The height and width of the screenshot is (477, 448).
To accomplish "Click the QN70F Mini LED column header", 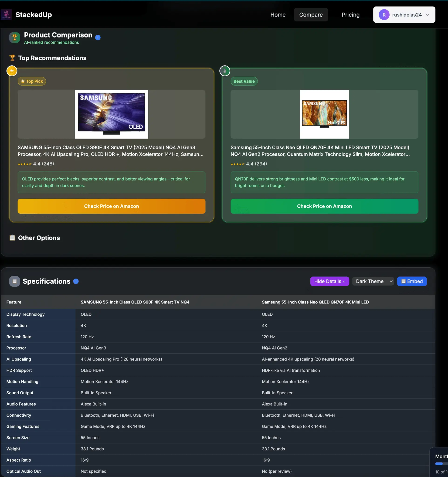I will (x=315, y=302).
